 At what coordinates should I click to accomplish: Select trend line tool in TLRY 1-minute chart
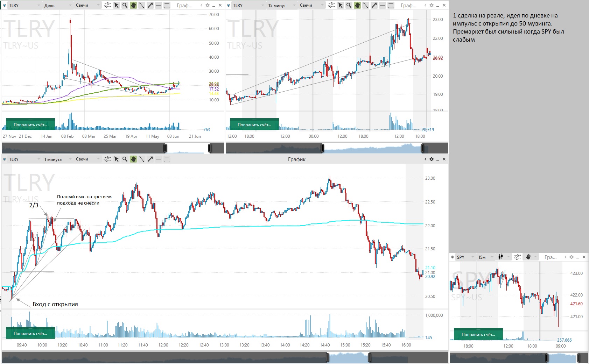click(142, 159)
